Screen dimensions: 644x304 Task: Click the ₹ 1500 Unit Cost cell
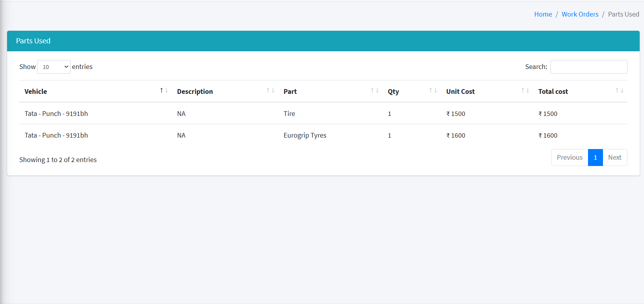point(455,114)
